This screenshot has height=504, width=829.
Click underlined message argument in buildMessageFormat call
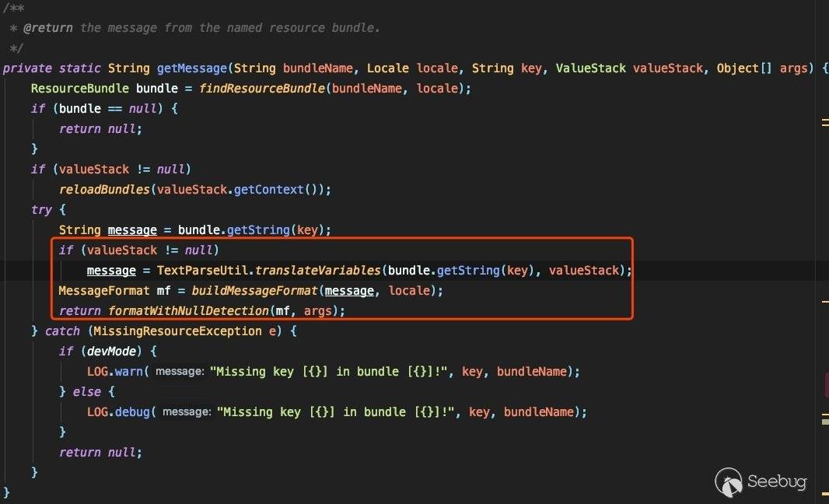pyautogui.click(x=349, y=290)
